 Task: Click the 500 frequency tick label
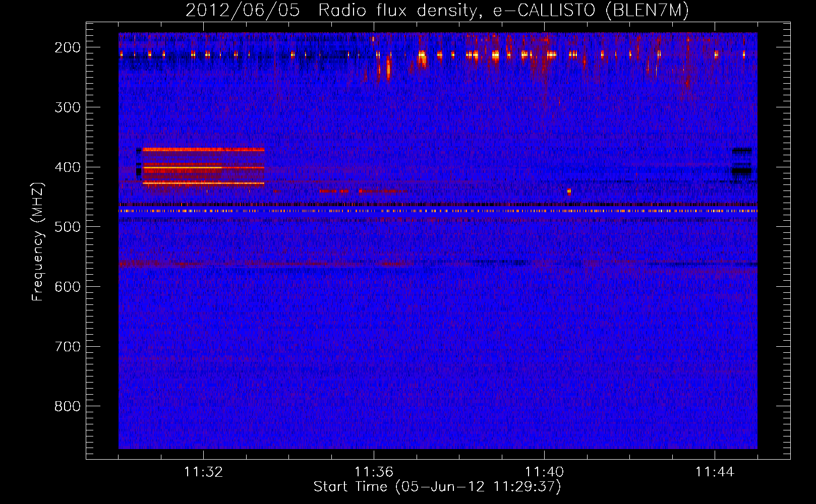68,227
